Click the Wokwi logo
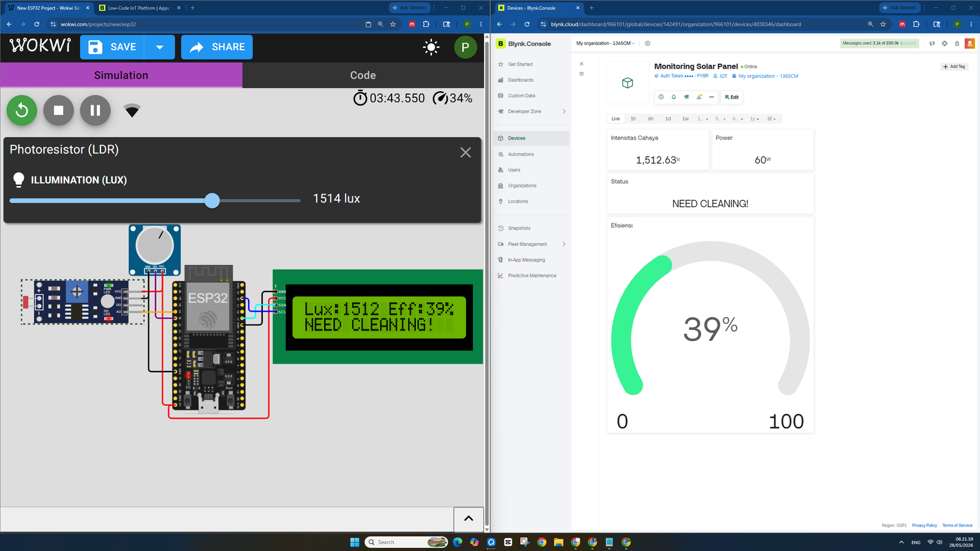Image resolution: width=980 pixels, height=551 pixels. pyautogui.click(x=40, y=46)
